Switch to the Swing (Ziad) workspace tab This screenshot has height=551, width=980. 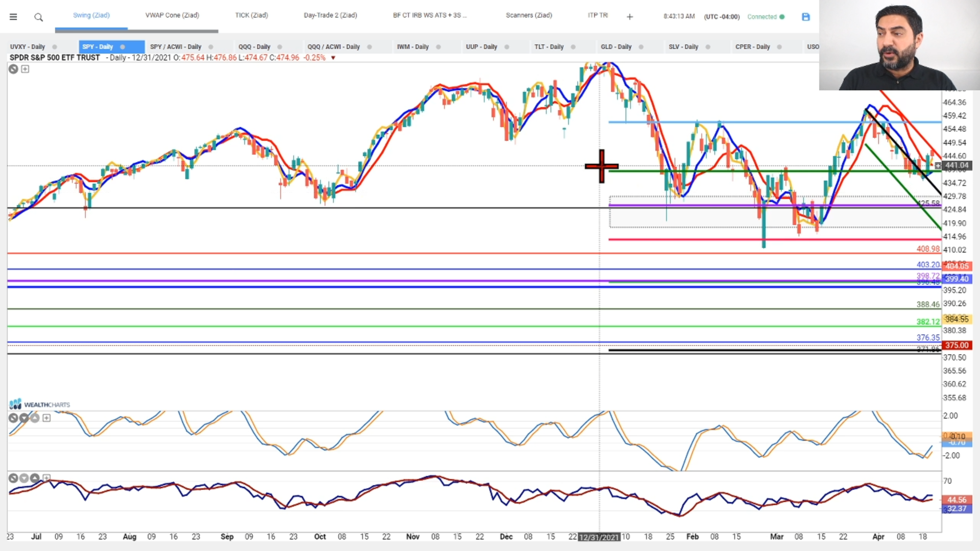[91, 15]
